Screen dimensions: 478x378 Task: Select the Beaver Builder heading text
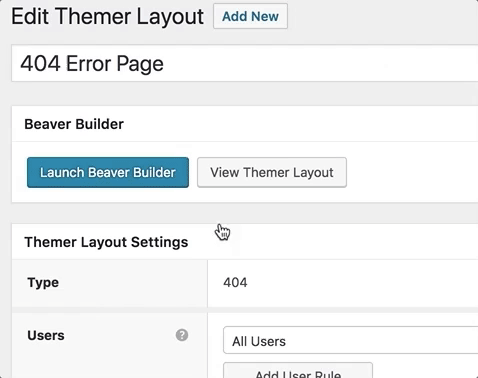74,124
